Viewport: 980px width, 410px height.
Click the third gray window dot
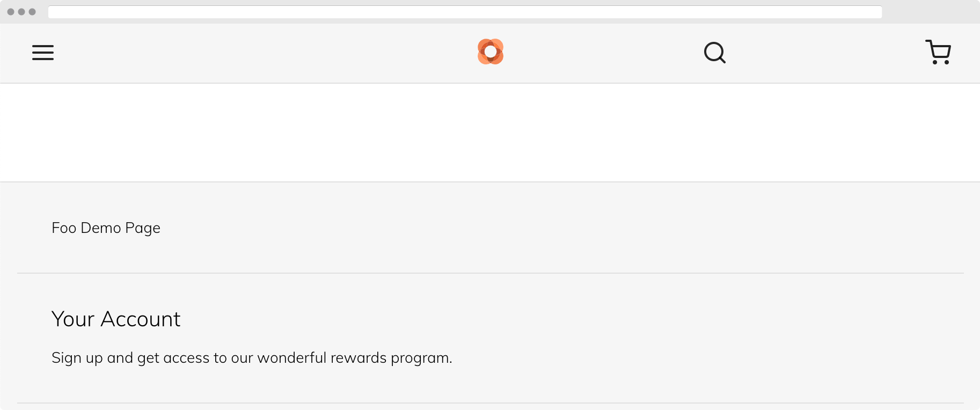point(32,12)
